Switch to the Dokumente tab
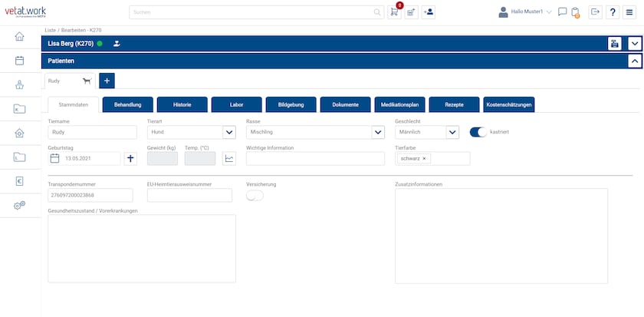 (346, 105)
